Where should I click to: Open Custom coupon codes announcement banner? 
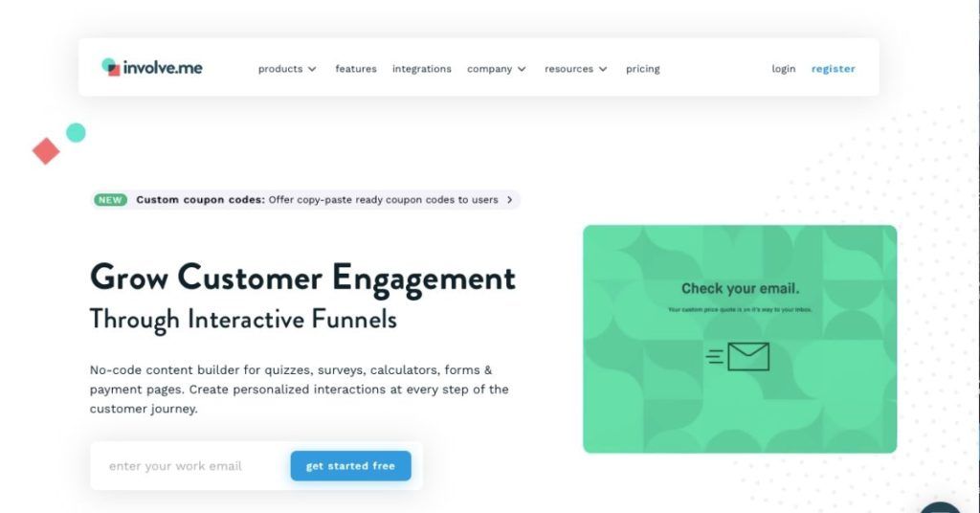[305, 200]
